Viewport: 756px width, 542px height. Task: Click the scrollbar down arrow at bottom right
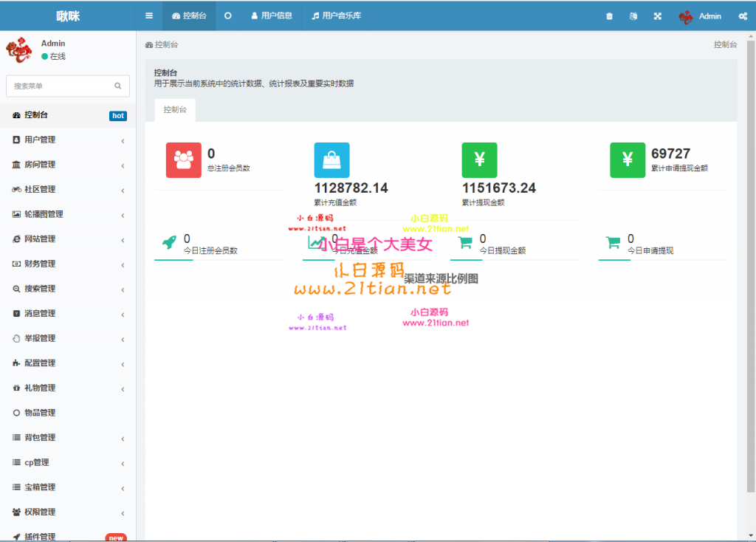(751, 536)
